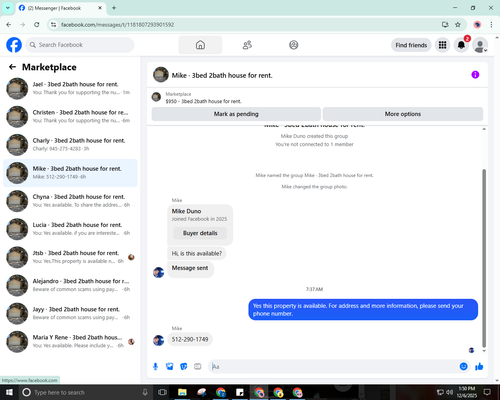
Task: Click the chat scroll down arrow
Action: tap(484, 351)
